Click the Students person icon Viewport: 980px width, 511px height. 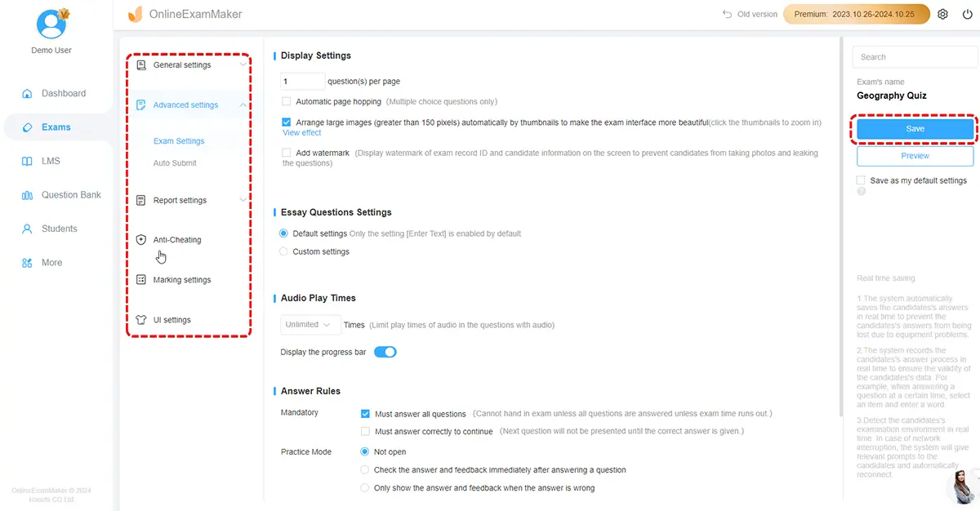click(x=27, y=229)
